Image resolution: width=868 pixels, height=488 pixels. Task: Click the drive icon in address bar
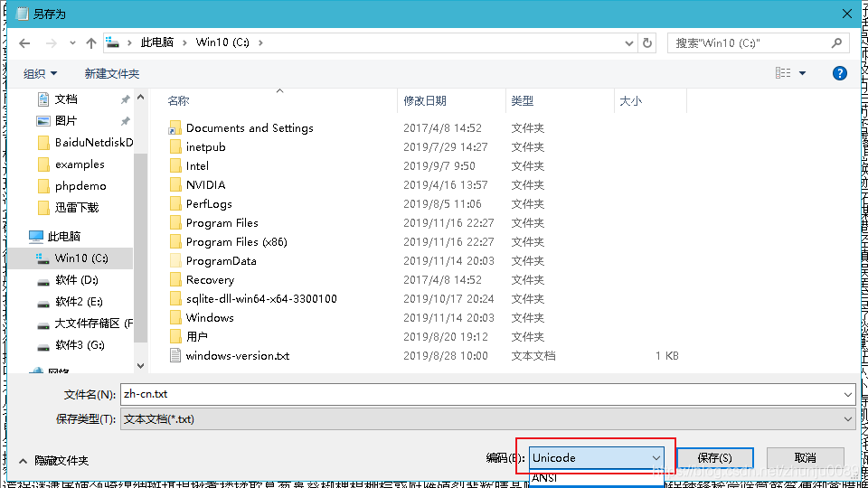coord(113,42)
